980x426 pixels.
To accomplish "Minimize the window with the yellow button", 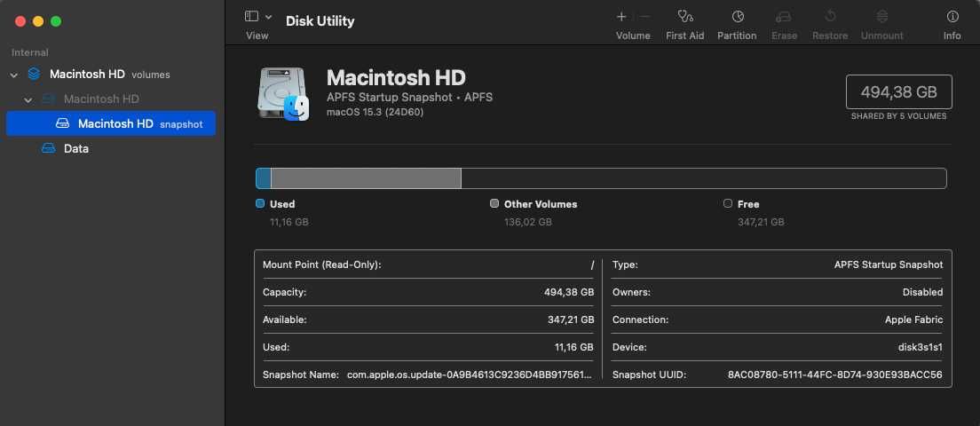I will [x=38, y=21].
